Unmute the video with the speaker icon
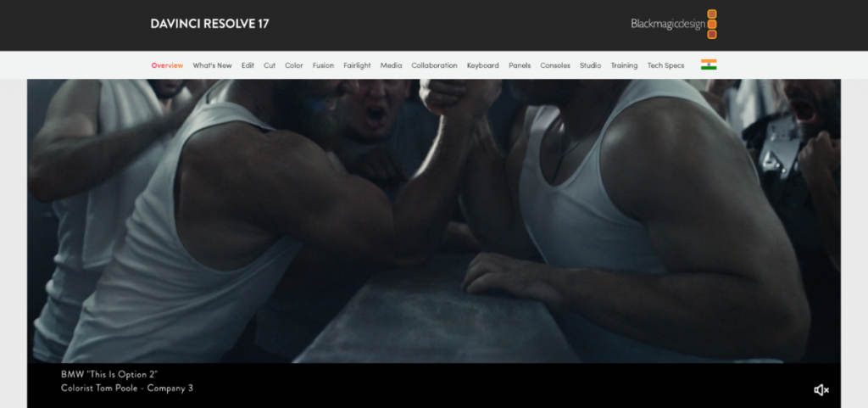This screenshot has height=408, width=868. pyautogui.click(x=821, y=390)
